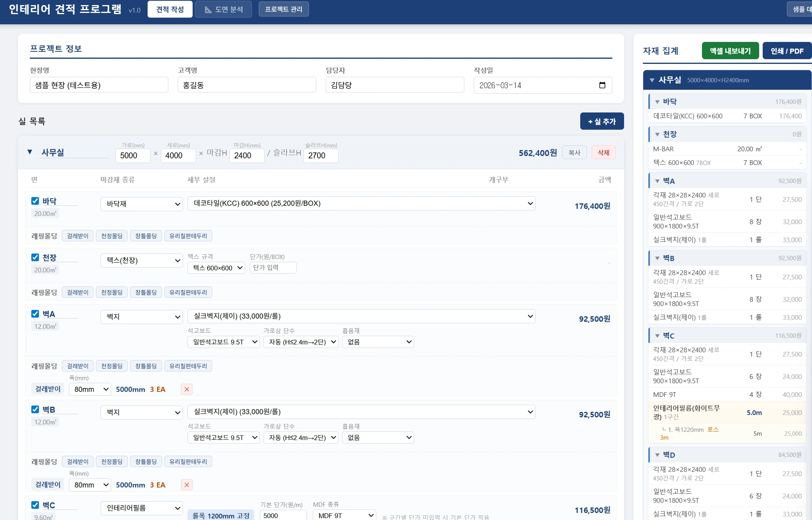Open the 바닥재 finish type dropdown
Image resolution: width=812 pixels, height=520 pixels.
[x=142, y=204]
